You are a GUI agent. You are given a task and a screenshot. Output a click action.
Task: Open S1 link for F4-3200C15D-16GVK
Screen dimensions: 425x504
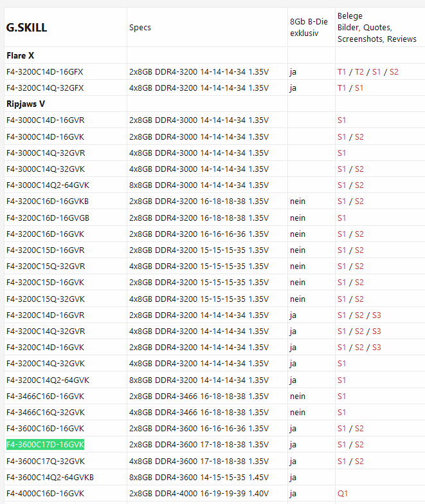coord(341,282)
